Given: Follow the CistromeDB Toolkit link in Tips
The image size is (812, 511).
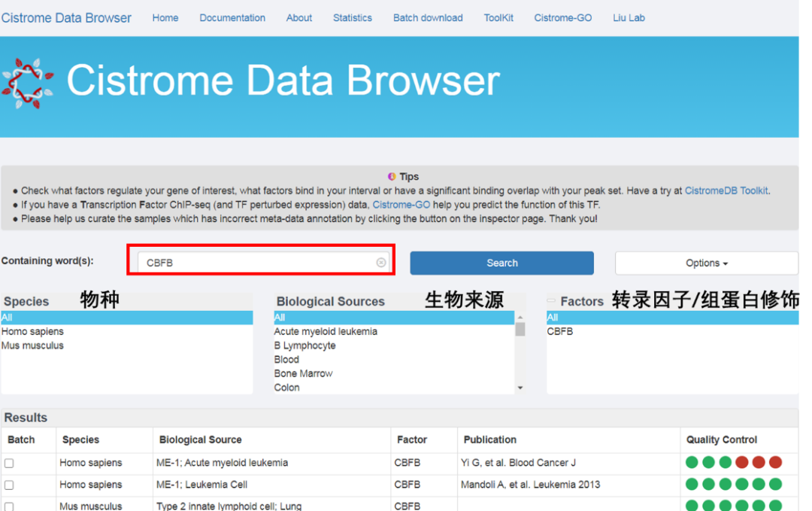Looking at the screenshot, I should point(726,190).
